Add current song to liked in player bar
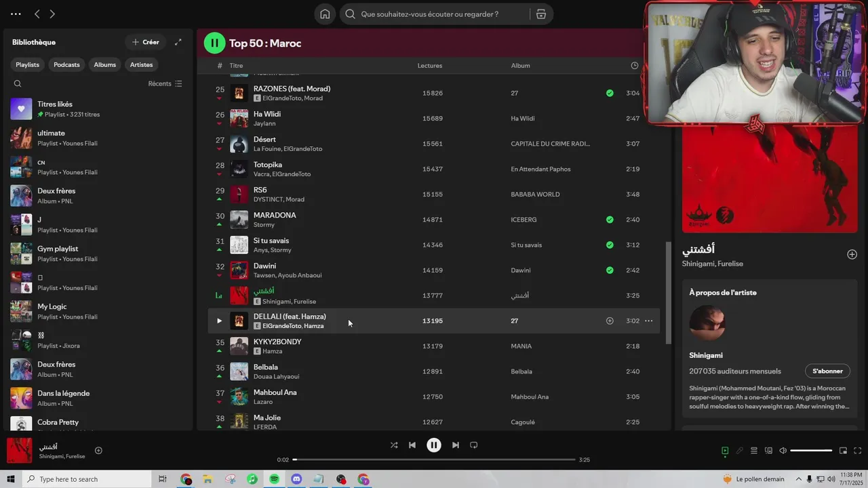 98,451
